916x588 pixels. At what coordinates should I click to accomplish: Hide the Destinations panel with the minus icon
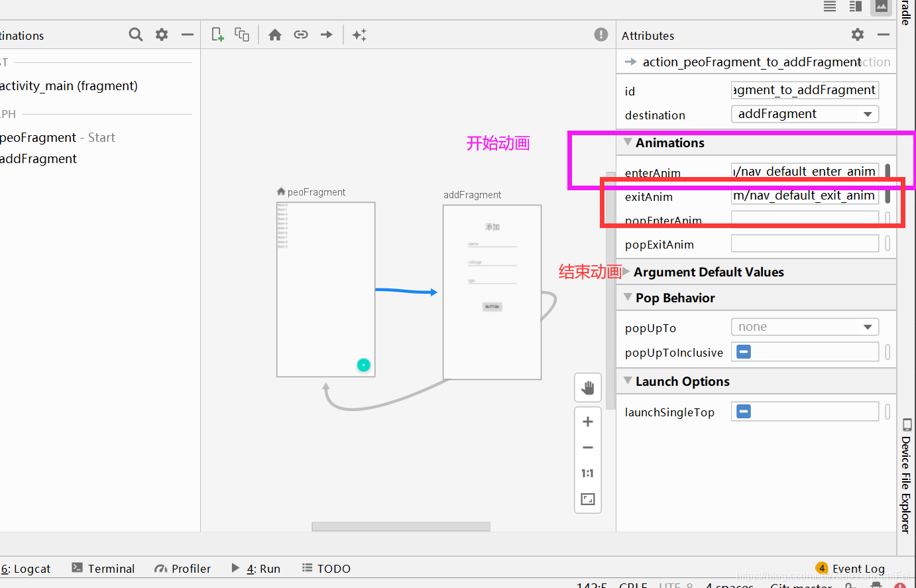point(188,34)
